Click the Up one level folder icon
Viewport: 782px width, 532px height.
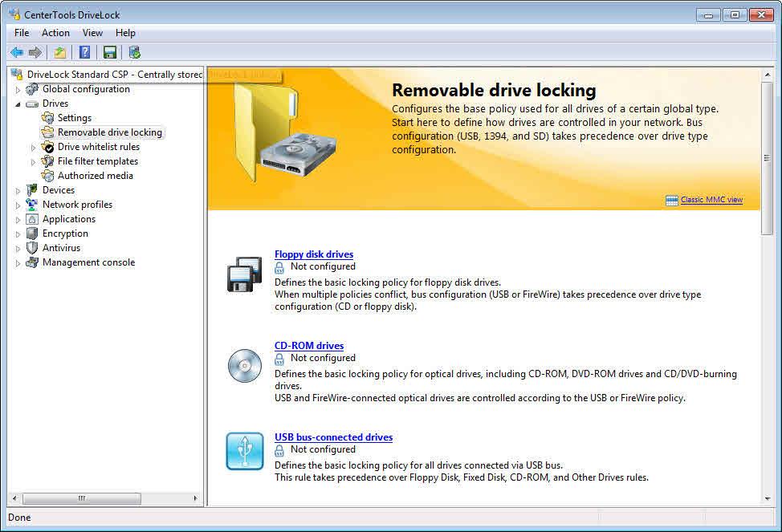[x=60, y=52]
